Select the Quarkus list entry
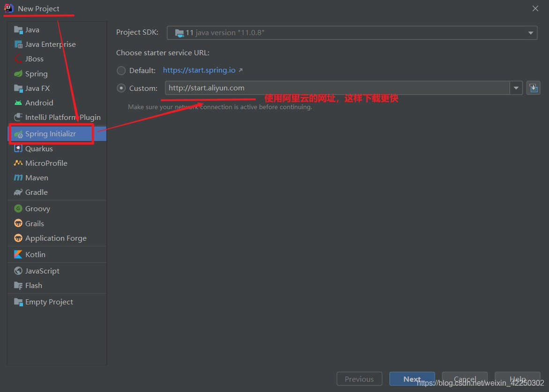This screenshot has width=549, height=392. 57,149
